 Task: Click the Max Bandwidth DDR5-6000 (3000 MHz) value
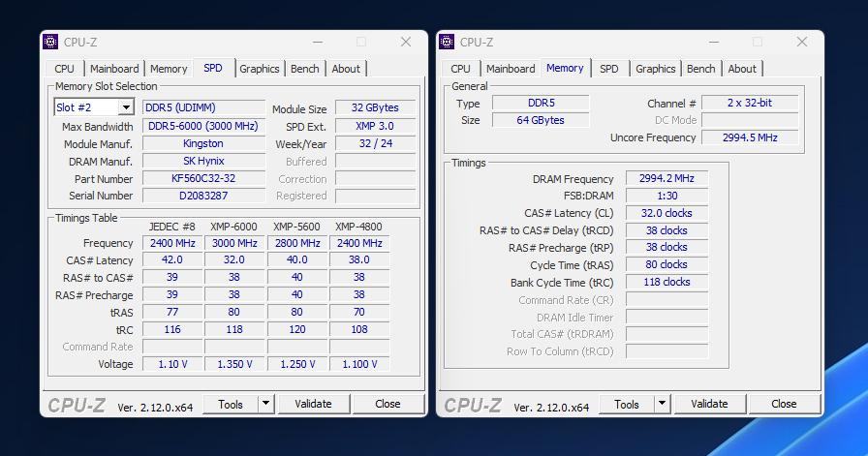203,126
